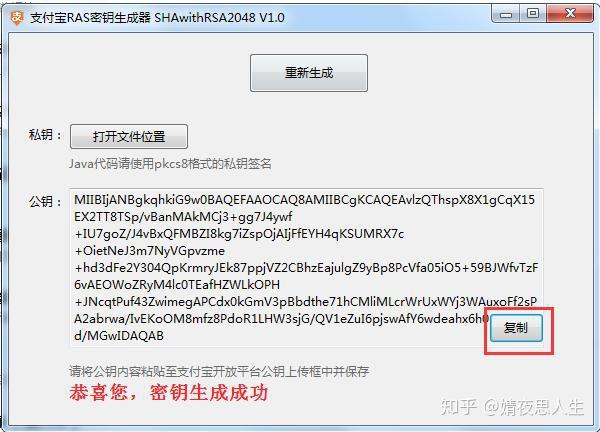Screen dimensions: 600x432
Task: Click the red 恭喜您，密钥生成成功 message
Action: coord(168,393)
